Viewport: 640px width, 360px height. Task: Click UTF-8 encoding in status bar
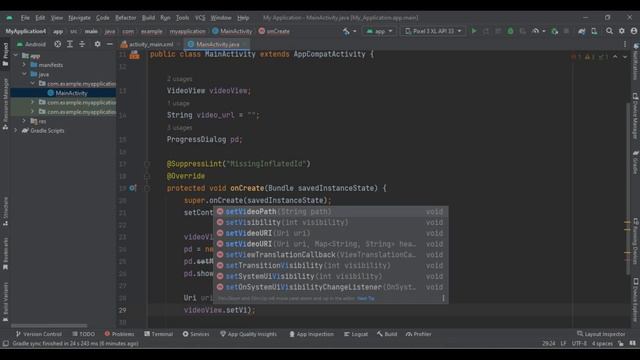[579, 344]
